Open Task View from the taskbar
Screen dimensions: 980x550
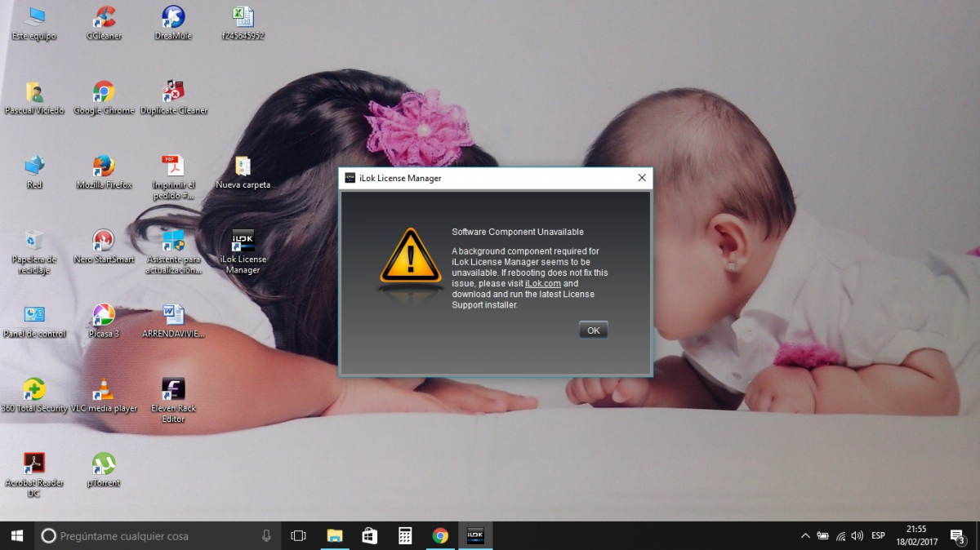(x=298, y=535)
